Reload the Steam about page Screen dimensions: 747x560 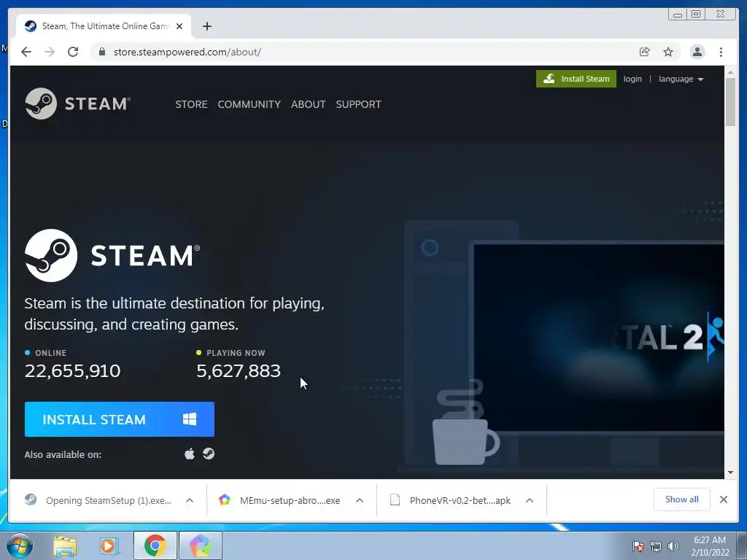coord(73,52)
